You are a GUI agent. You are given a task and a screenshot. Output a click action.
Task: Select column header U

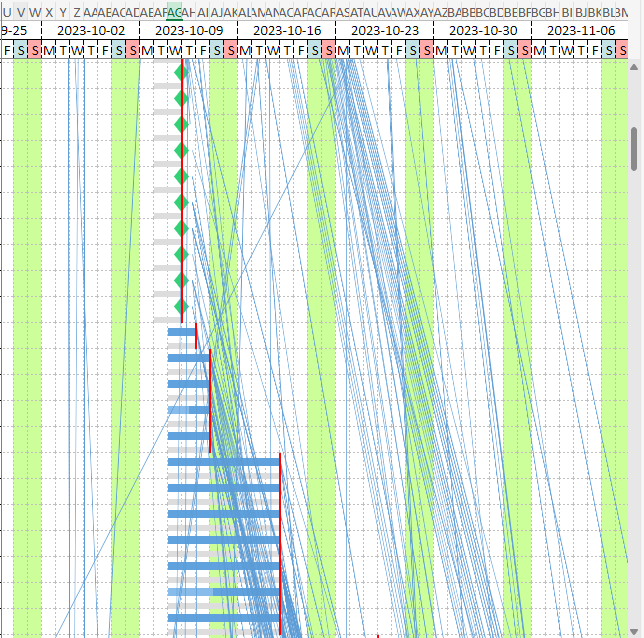pyautogui.click(x=7, y=13)
